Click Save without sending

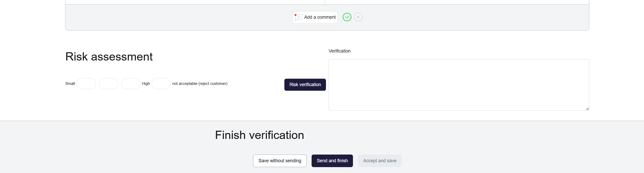click(x=279, y=161)
